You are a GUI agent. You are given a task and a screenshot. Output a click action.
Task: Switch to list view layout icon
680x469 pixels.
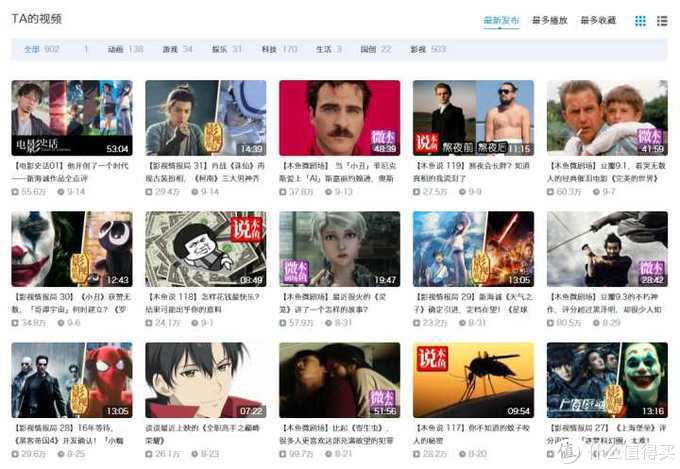point(662,21)
